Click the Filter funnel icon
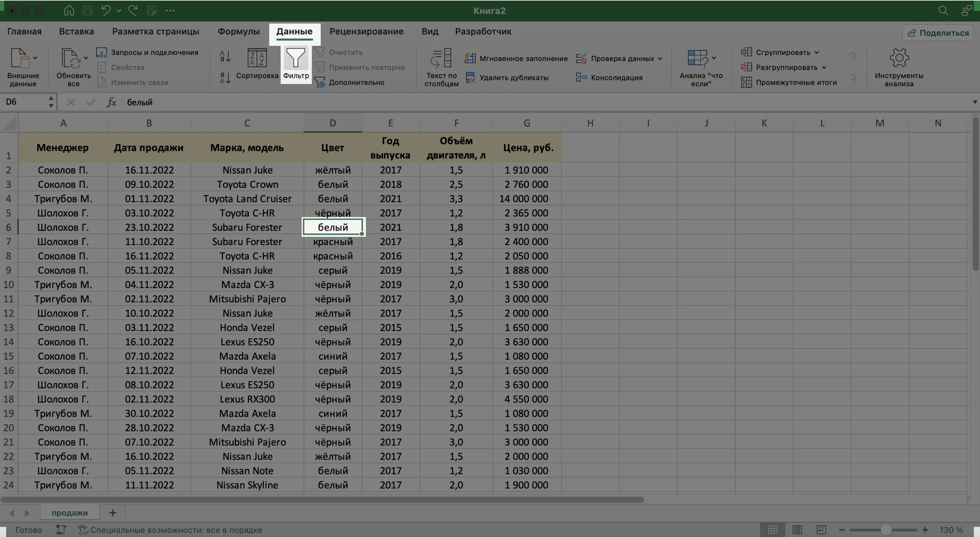The height and width of the screenshot is (537, 980). [x=296, y=58]
